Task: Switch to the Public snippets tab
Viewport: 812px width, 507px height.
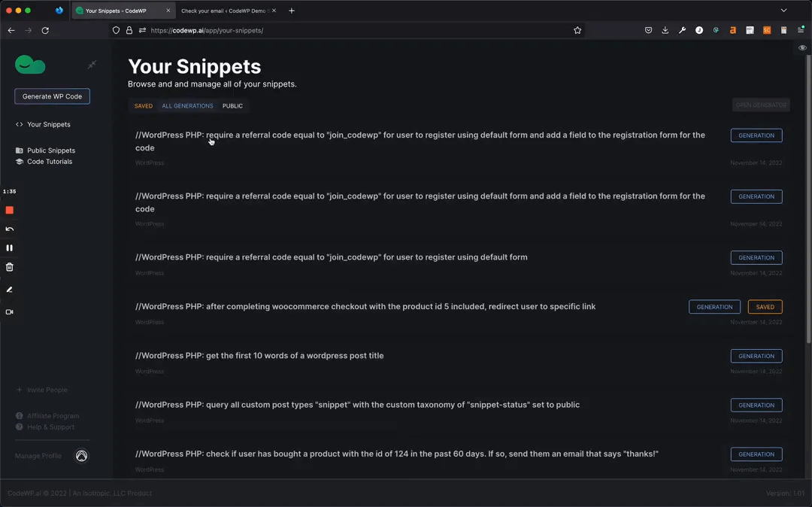Action: [x=232, y=106]
